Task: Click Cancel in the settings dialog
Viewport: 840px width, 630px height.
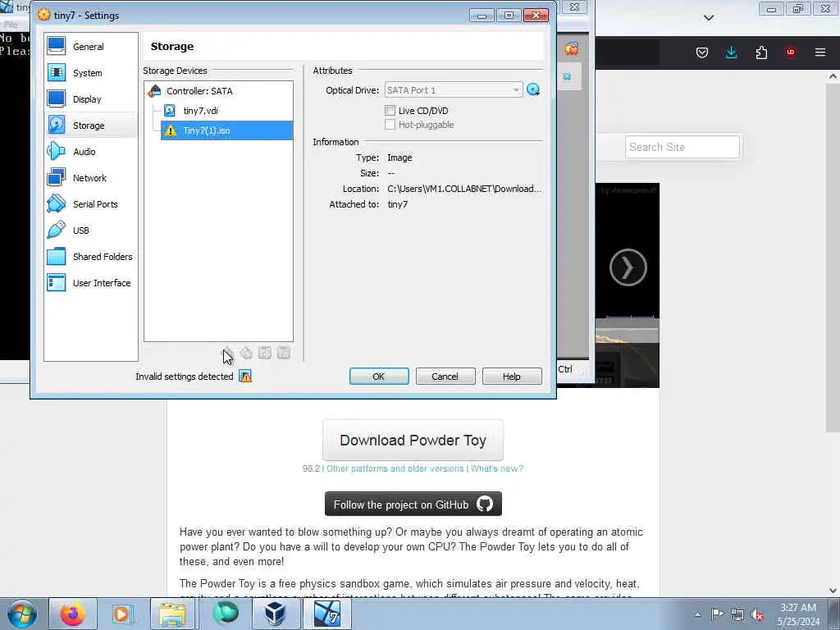Action: 445,376
